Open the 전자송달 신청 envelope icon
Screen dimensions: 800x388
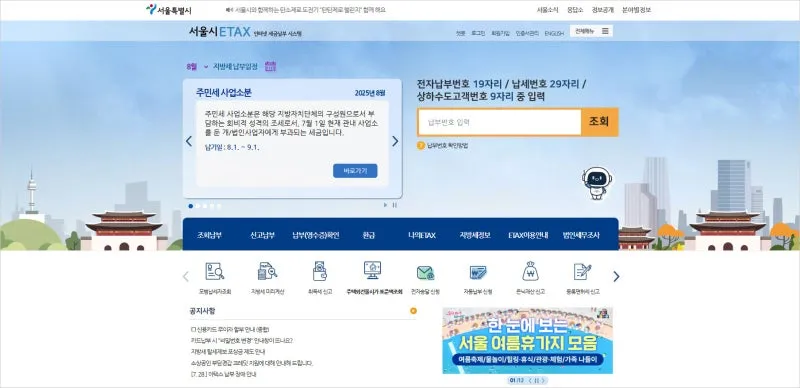425,273
